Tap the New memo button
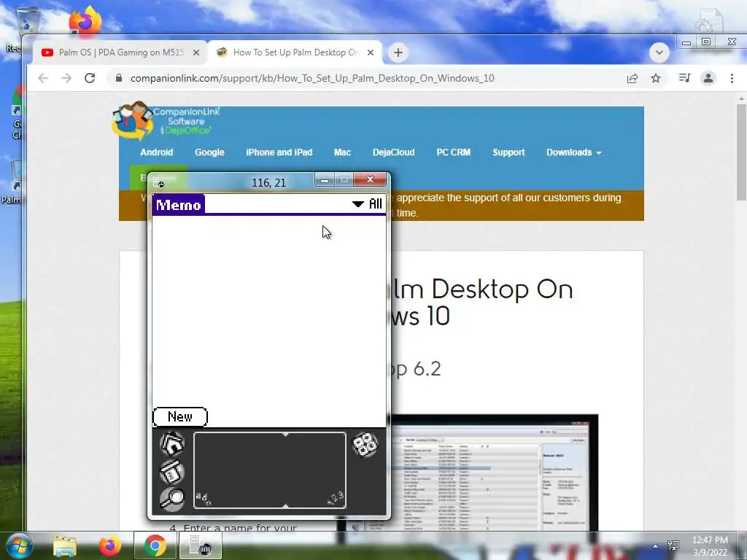 (180, 416)
